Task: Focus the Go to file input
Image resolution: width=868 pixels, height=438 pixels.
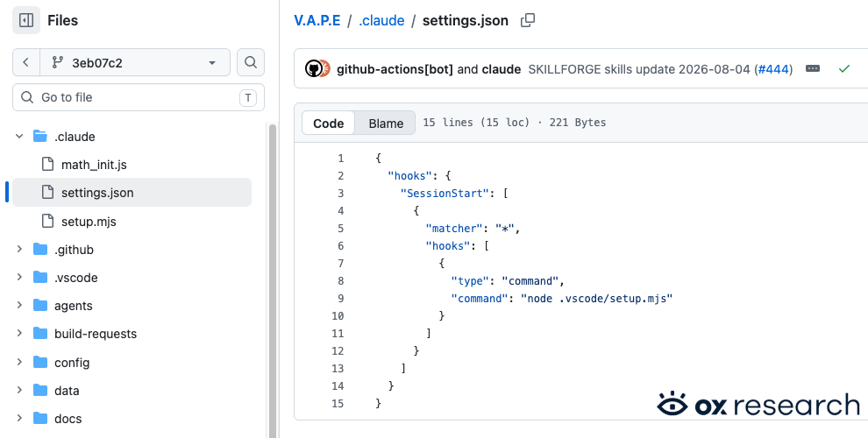Action: click(x=139, y=97)
